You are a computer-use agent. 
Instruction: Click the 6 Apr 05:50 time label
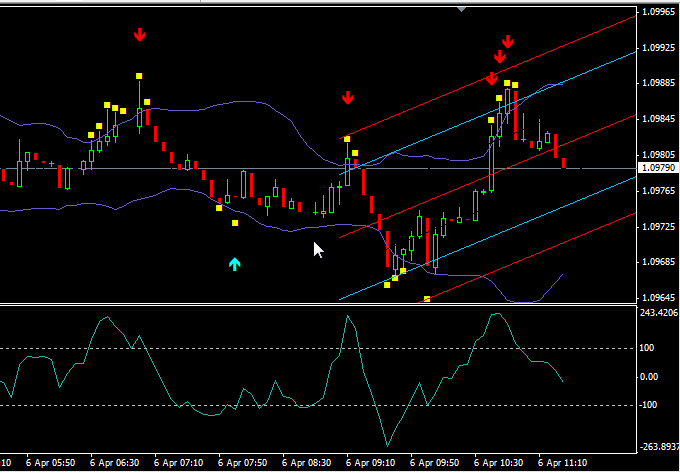point(50,462)
